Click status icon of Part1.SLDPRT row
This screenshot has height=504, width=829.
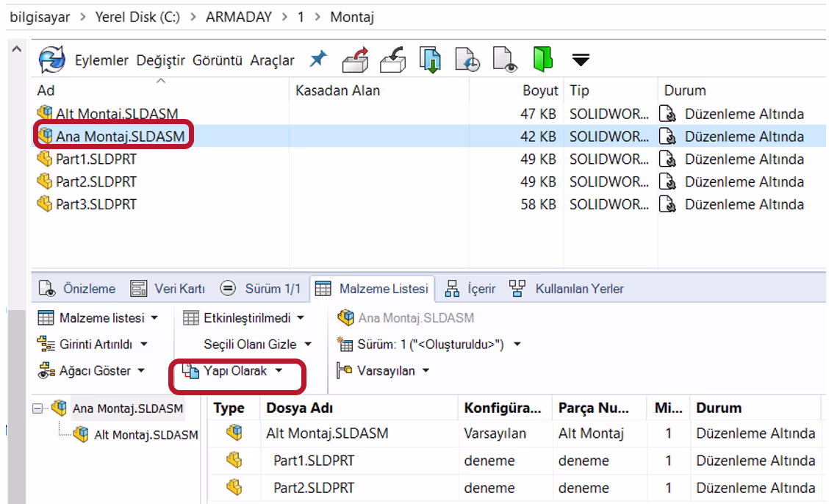point(668,159)
